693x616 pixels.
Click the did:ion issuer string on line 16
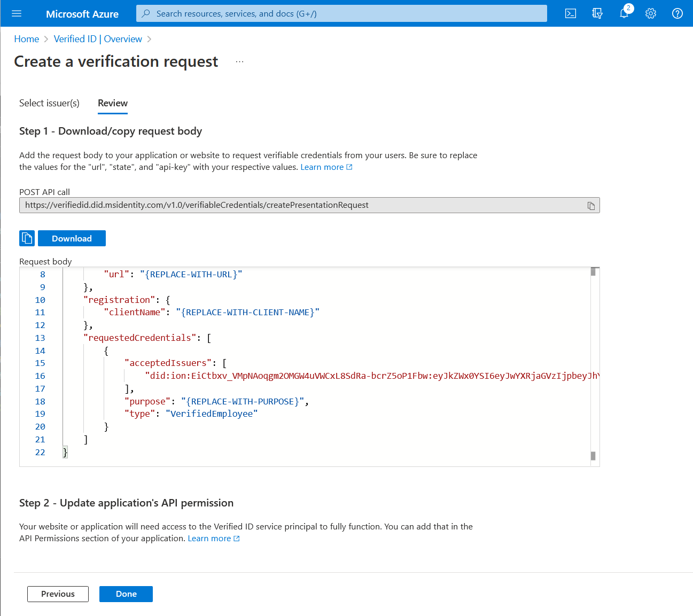(x=372, y=376)
